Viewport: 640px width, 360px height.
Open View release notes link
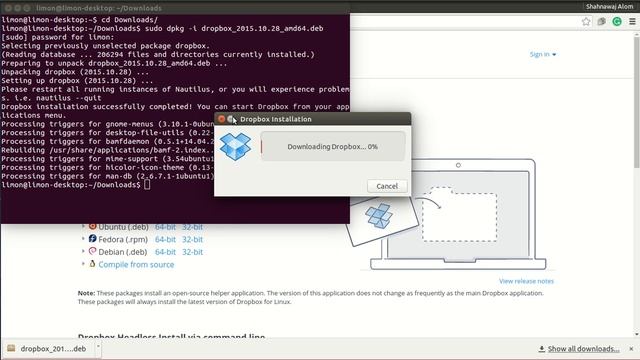coord(526,281)
